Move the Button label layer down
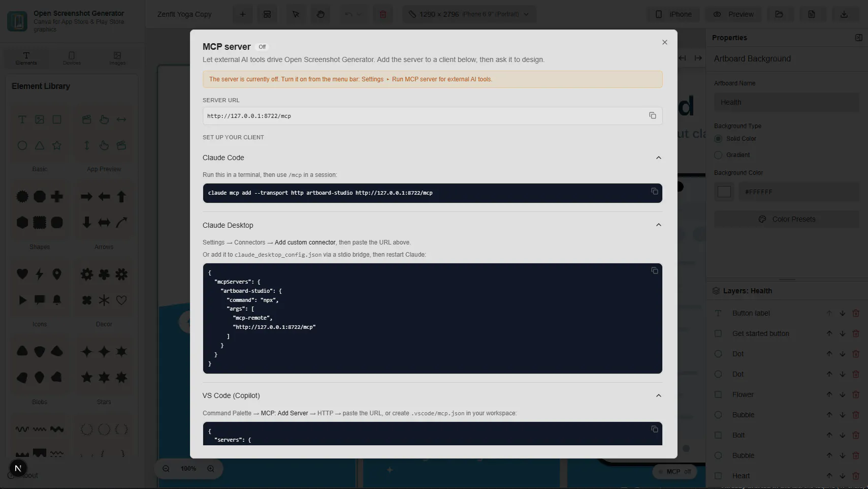868x489 pixels. [x=842, y=313]
